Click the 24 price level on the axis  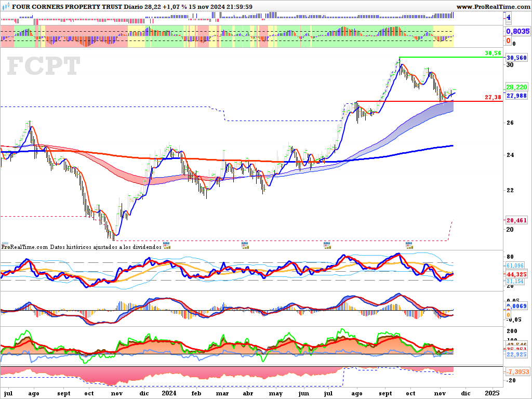coord(510,155)
